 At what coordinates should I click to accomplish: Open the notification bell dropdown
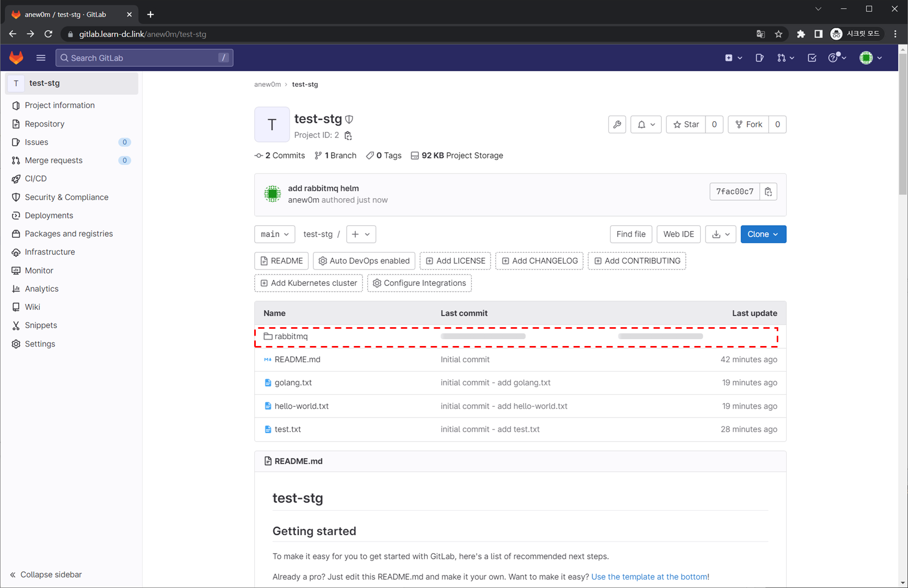point(646,124)
